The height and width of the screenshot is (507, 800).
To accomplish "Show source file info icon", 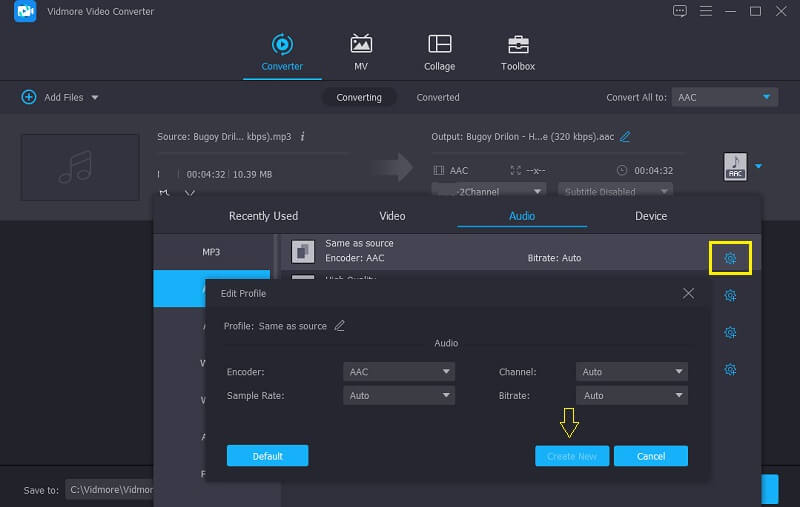I will pos(302,136).
